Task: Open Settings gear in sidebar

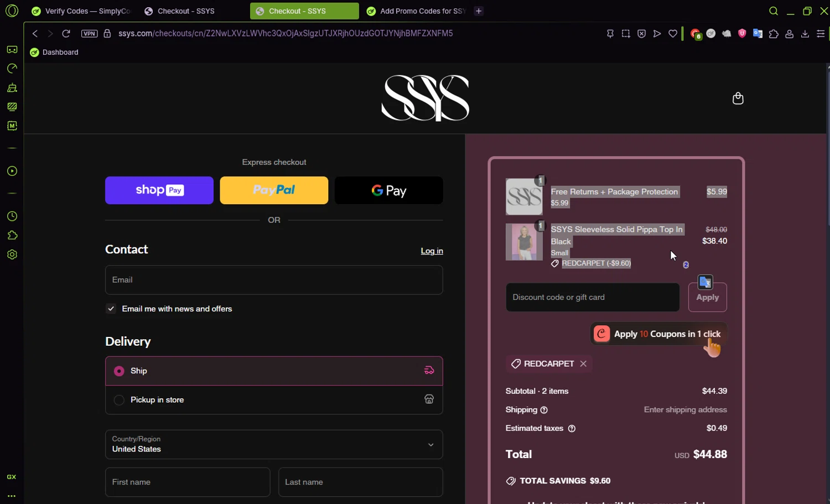Action: click(x=12, y=255)
